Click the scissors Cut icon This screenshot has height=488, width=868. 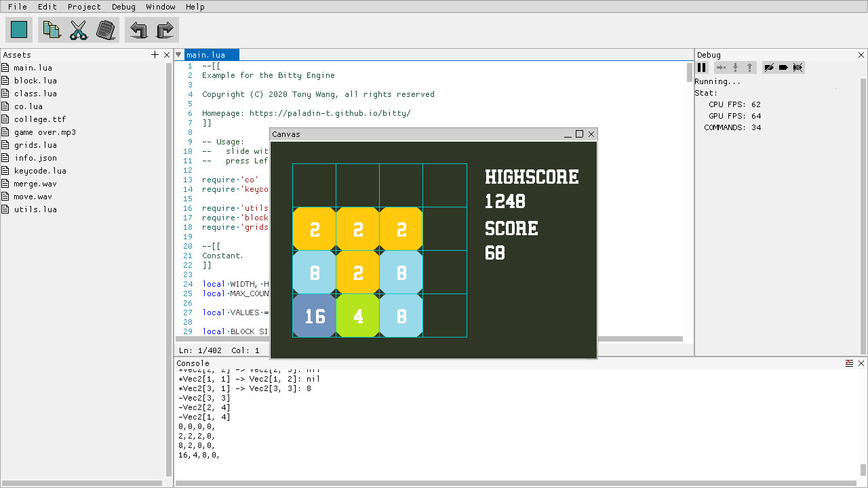click(79, 30)
